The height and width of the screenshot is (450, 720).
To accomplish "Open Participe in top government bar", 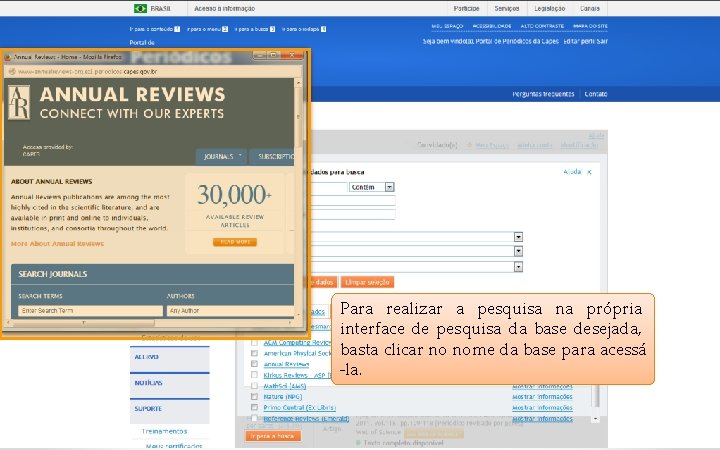I will (466, 8).
